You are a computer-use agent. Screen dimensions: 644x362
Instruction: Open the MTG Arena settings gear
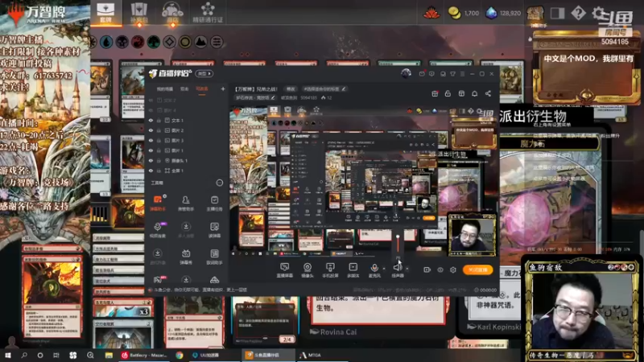pos(598,13)
